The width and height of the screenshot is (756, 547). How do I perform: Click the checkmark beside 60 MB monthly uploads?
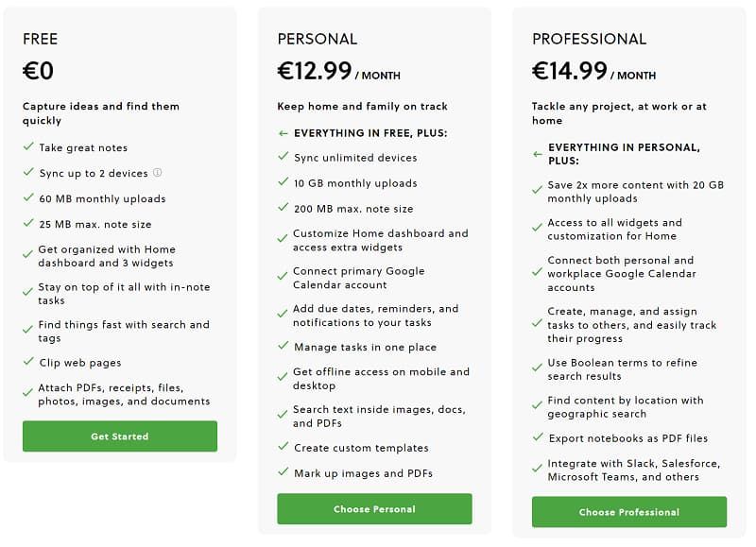pos(26,198)
